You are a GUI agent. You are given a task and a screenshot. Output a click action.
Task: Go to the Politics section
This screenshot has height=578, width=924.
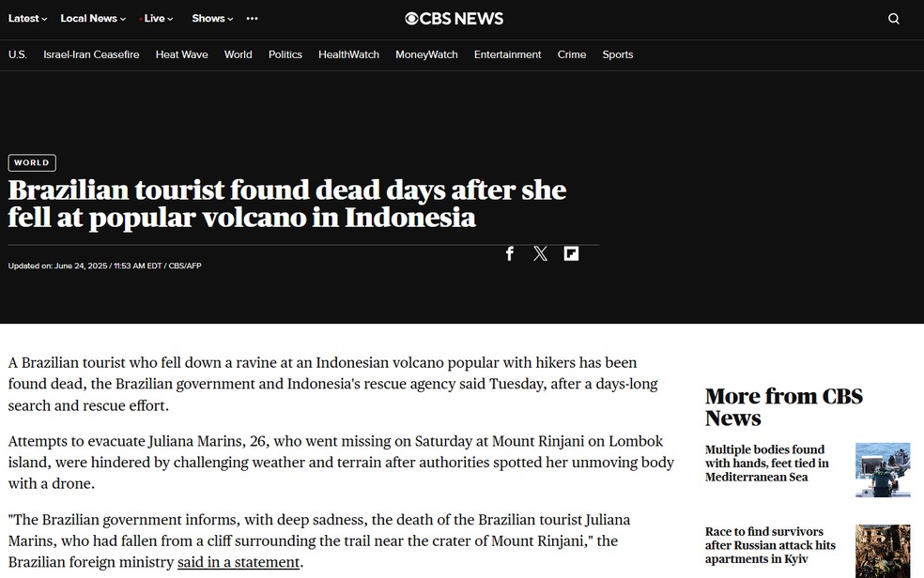285,54
